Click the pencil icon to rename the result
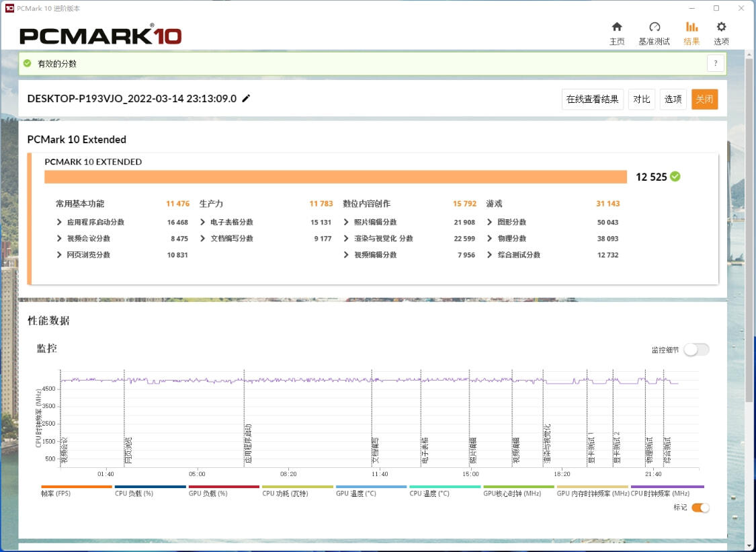The image size is (756, 552). [x=246, y=98]
